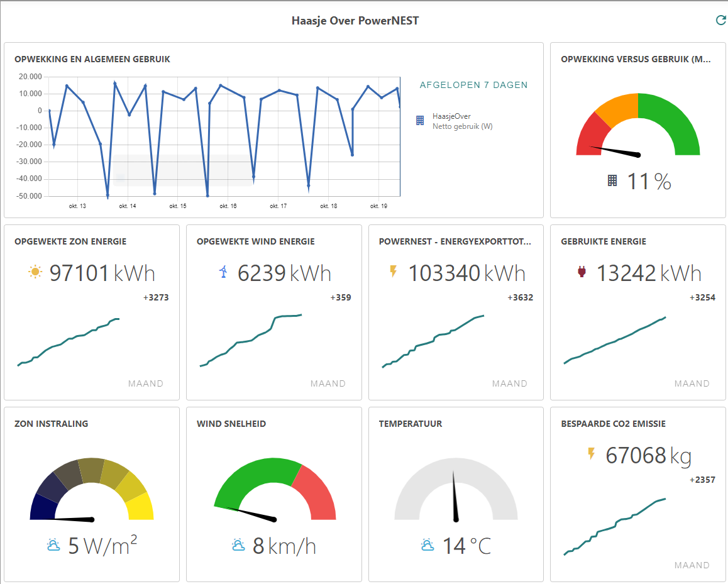Click the refresh icon next to the dashboard title
Image resolution: width=728 pixels, height=584 pixels.
point(720,20)
